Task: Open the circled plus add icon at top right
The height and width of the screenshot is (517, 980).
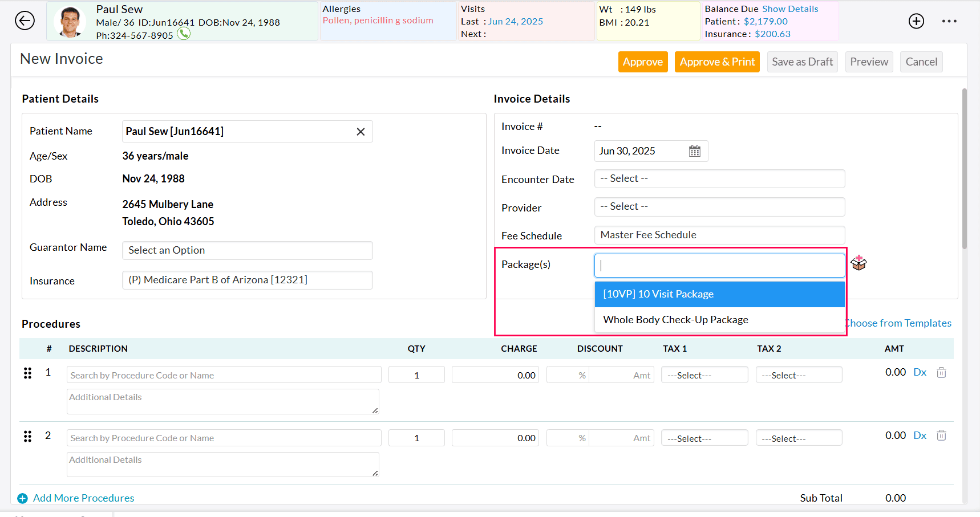Action: point(916,21)
